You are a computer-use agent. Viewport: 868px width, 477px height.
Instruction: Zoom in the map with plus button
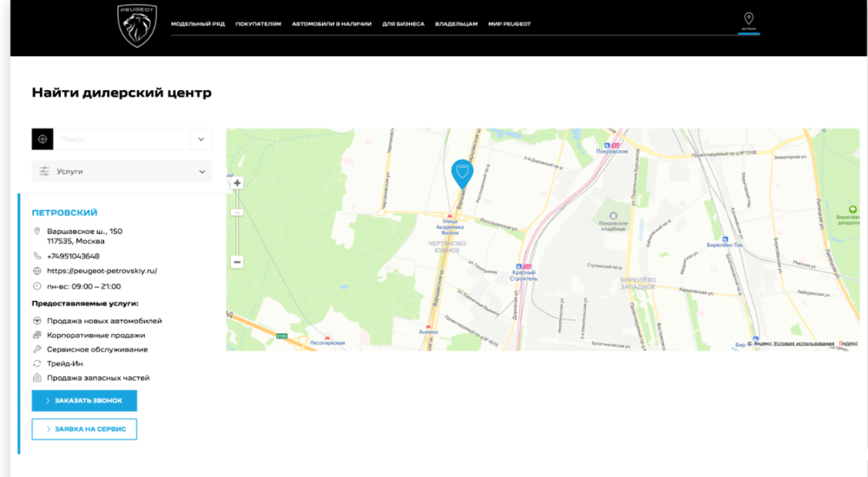[237, 183]
